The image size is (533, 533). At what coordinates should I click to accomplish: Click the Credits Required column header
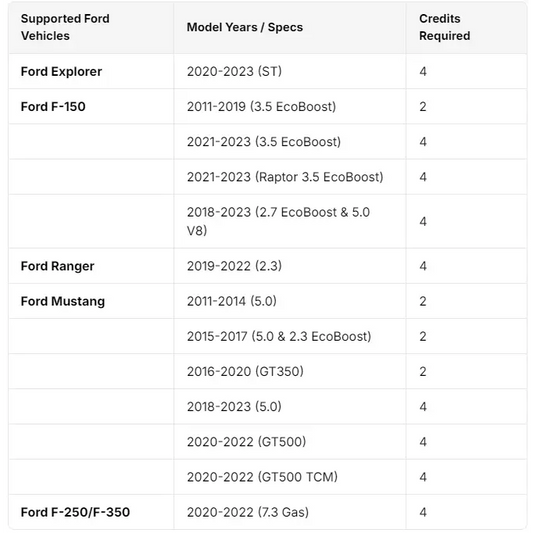click(444, 27)
